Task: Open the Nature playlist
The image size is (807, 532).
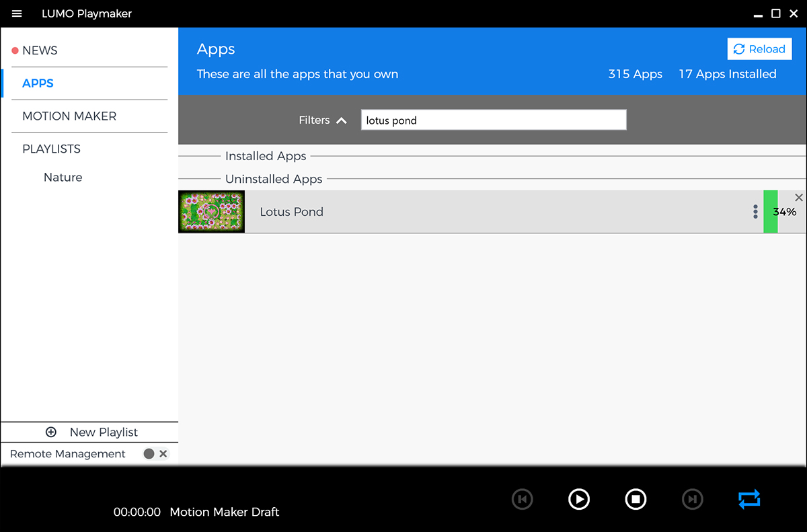Action: tap(63, 178)
